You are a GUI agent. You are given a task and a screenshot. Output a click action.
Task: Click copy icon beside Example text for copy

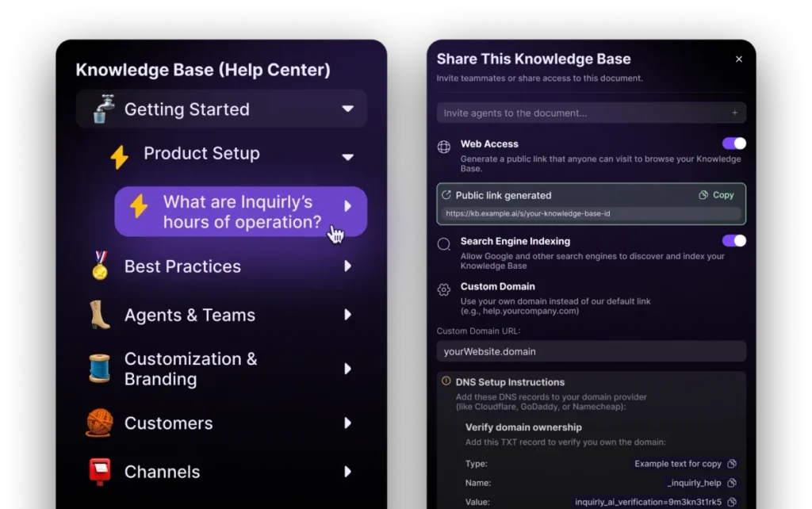[x=732, y=464]
